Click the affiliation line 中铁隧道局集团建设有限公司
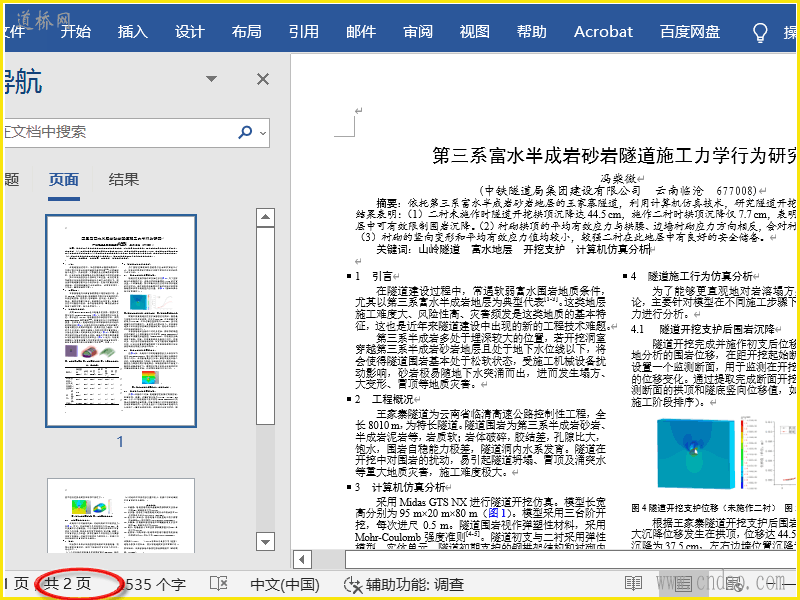 616,191
